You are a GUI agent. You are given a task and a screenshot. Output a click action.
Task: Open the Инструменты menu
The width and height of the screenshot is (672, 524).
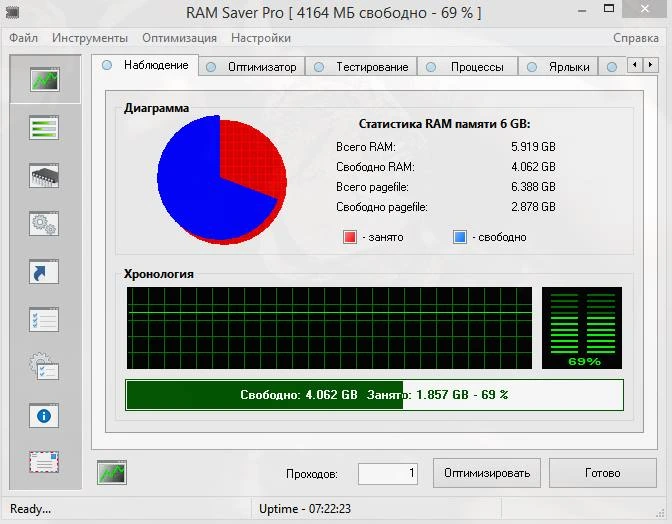tap(90, 38)
